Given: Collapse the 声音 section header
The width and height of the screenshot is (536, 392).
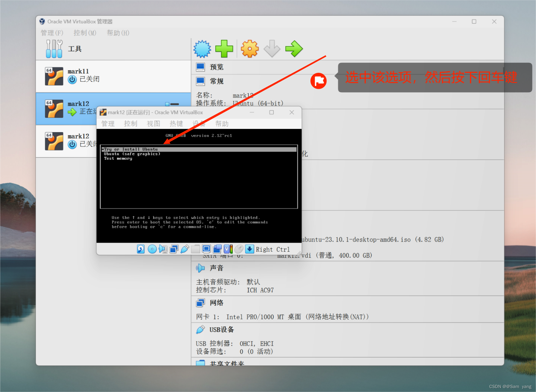Looking at the screenshot, I should 216,268.
